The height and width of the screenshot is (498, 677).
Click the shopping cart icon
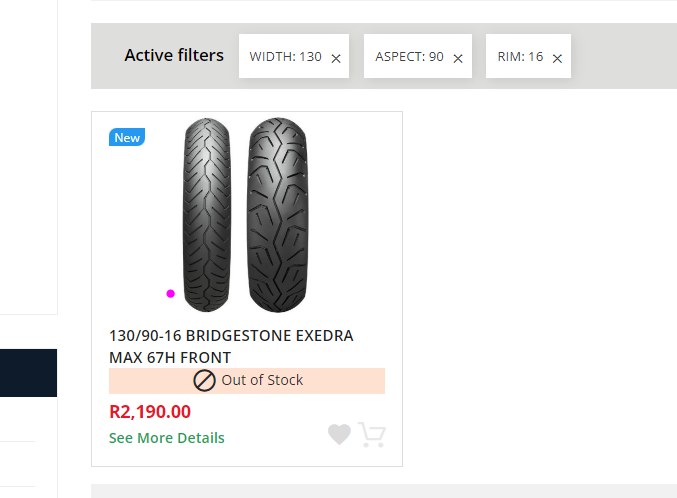(x=372, y=435)
